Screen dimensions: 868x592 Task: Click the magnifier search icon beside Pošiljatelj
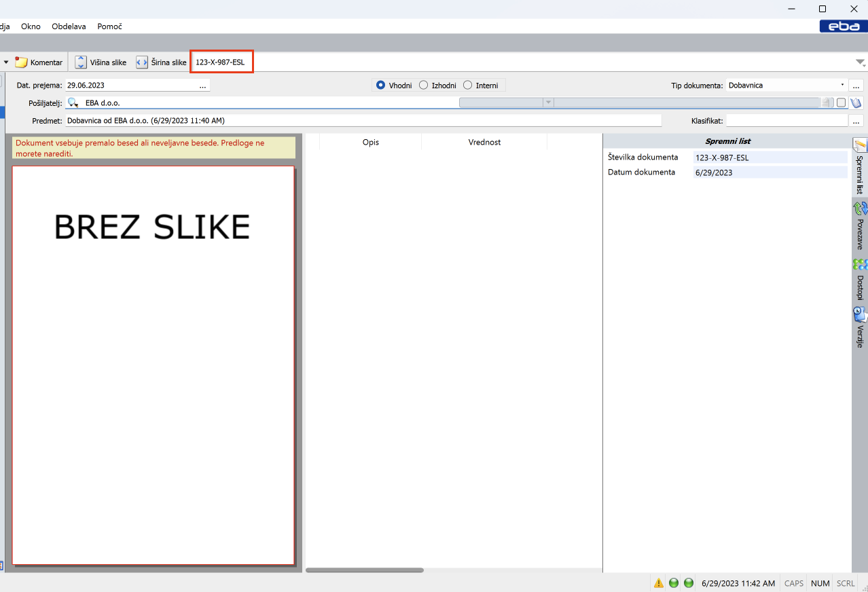click(73, 103)
